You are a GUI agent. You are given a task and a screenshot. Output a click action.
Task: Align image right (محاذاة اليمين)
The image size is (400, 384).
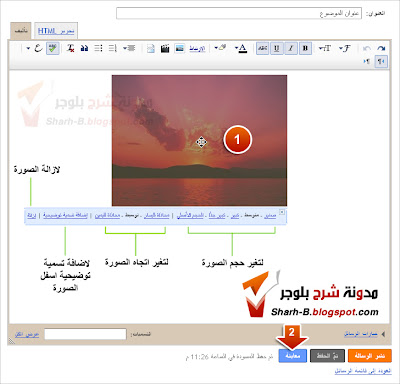pos(107,216)
